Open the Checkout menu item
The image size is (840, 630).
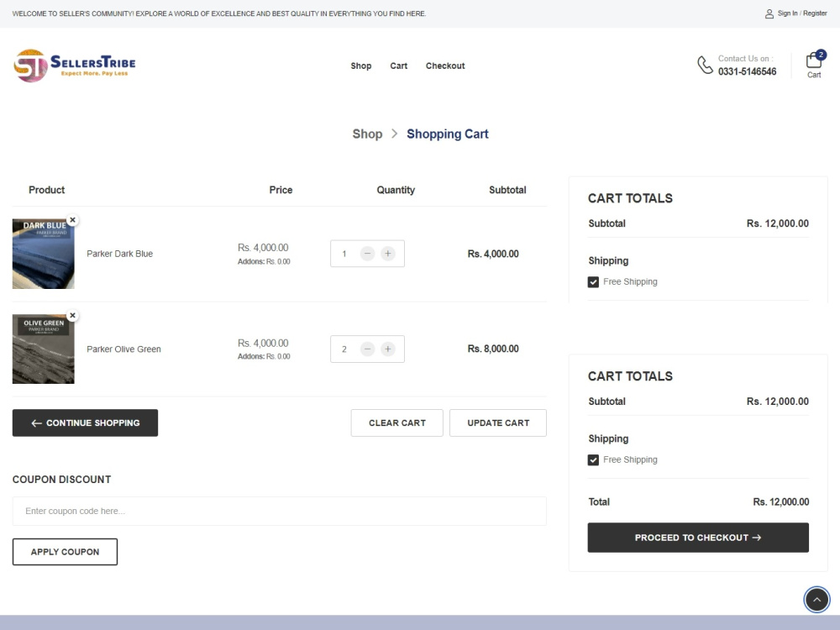(x=445, y=66)
